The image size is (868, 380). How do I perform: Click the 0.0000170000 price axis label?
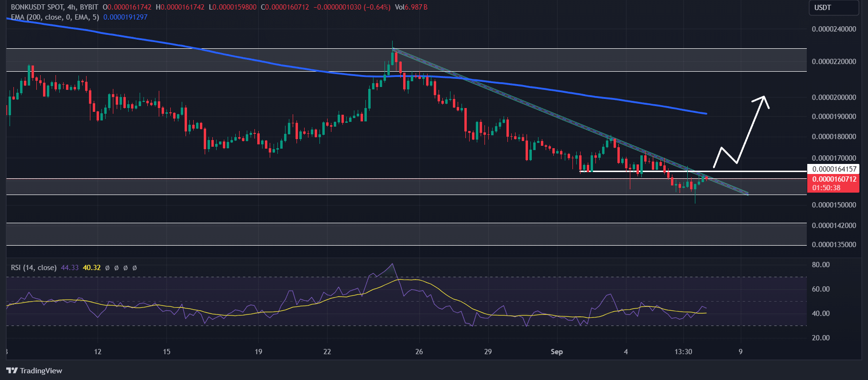point(834,158)
